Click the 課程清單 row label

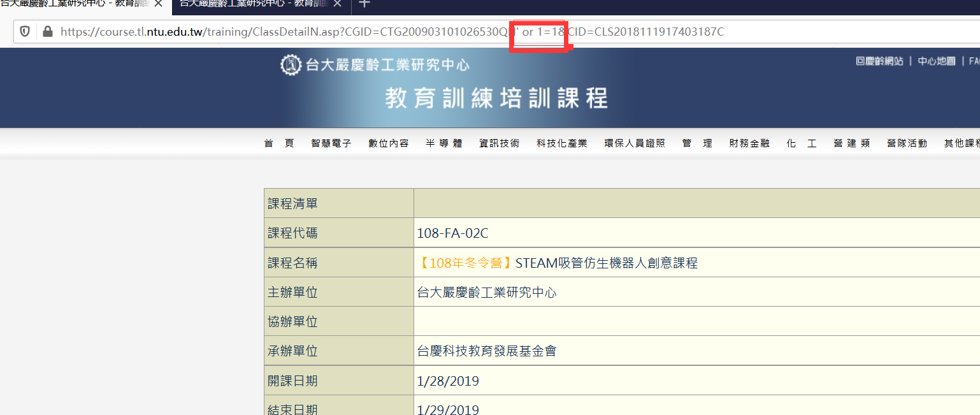pyautogui.click(x=292, y=203)
